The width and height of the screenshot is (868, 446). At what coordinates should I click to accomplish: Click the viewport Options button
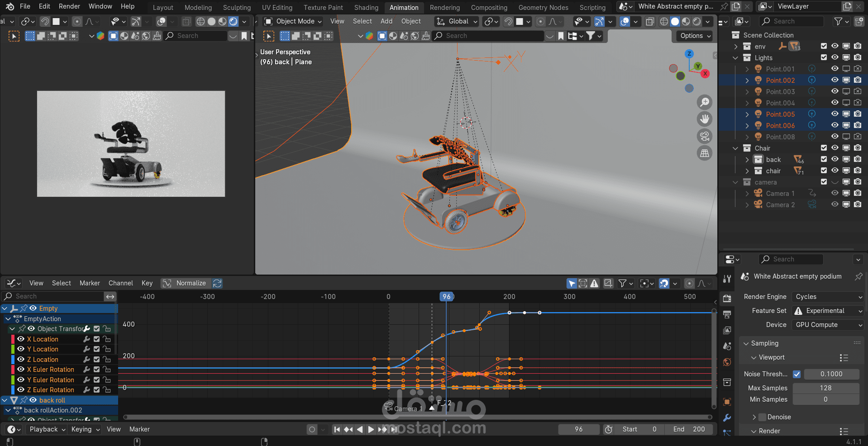click(695, 36)
